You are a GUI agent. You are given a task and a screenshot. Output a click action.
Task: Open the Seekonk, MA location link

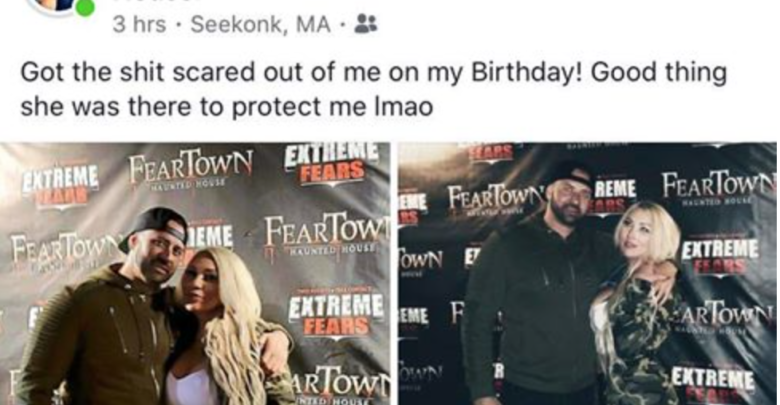261,24
